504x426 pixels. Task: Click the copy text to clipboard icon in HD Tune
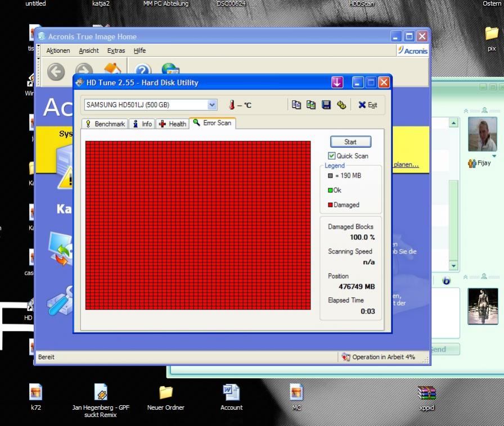[296, 105]
